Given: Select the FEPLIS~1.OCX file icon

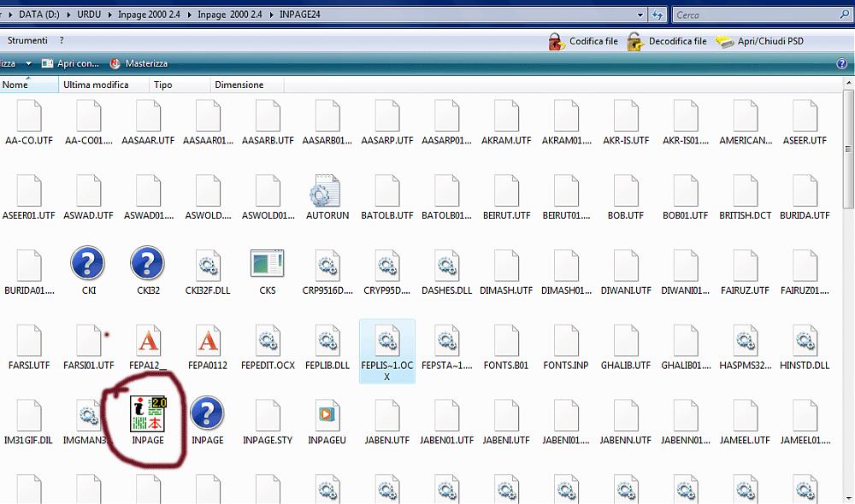Looking at the screenshot, I should pos(387,339).
